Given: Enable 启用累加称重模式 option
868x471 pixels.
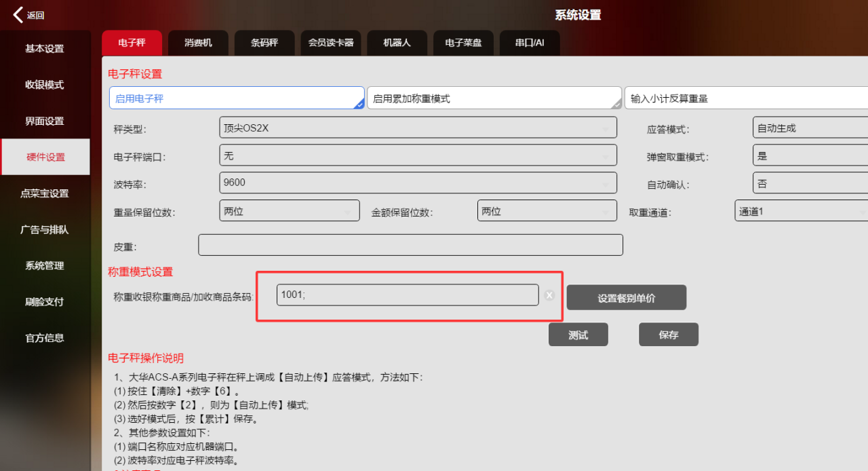Looking at the screenshot, I should coord(494,98).
